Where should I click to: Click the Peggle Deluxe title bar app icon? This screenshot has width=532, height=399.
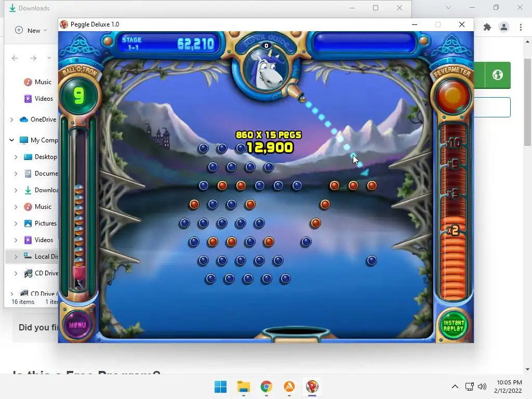pyautogui.click(x=64, y=24)
